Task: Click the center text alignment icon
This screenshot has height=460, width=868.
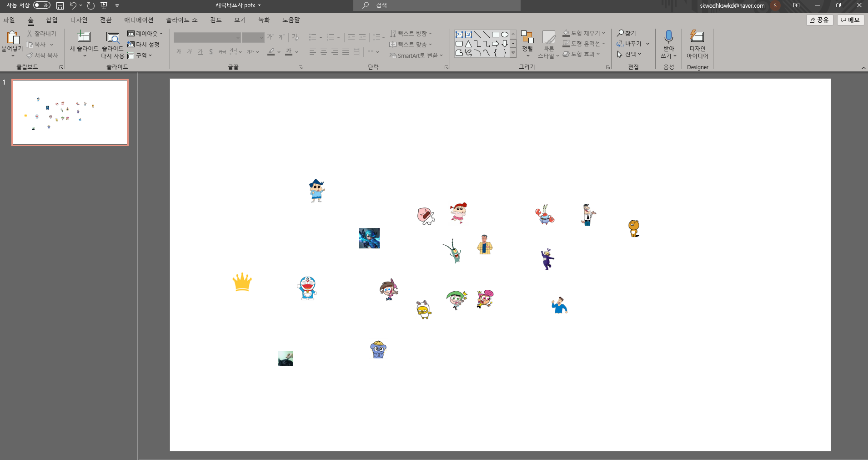Action: [324, 52]
